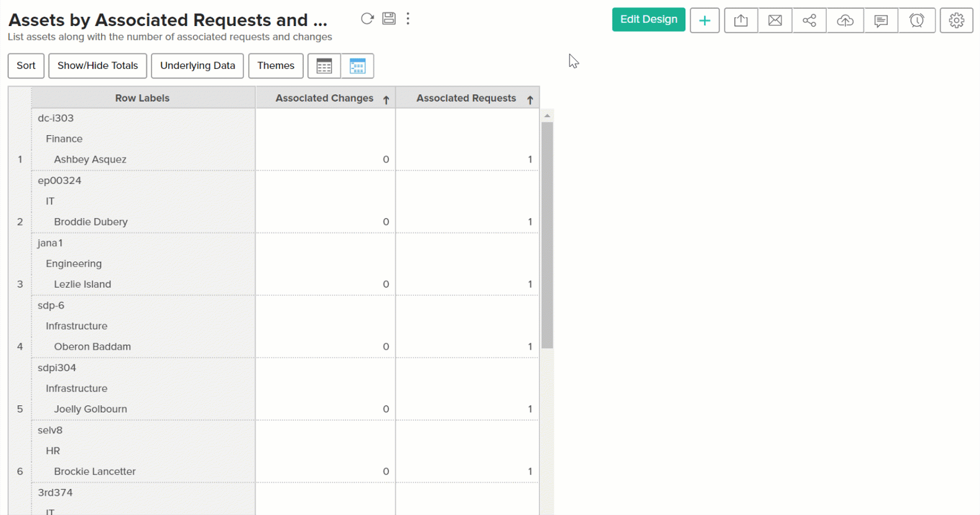The width and height of the screenshot is (980, 515).
Task: Open the Sort options
Action: (x=26, y=66)
